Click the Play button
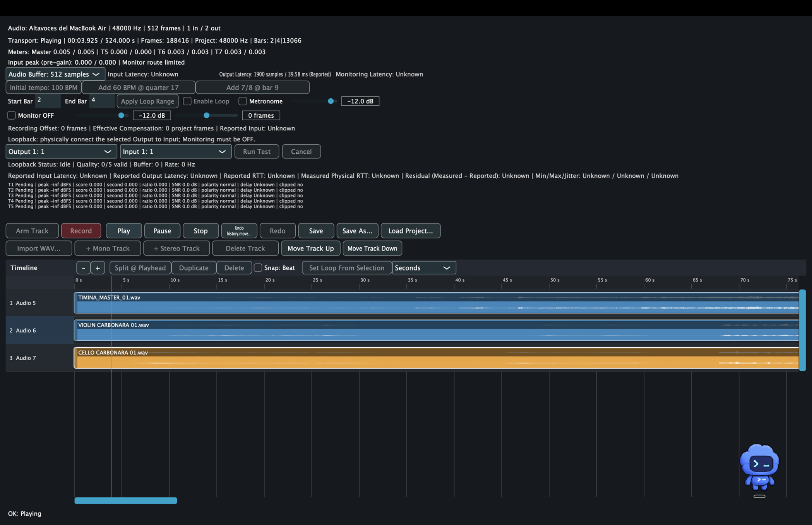Image resolution: width=812 pixels, height=525 pixels. pos(124,231)
